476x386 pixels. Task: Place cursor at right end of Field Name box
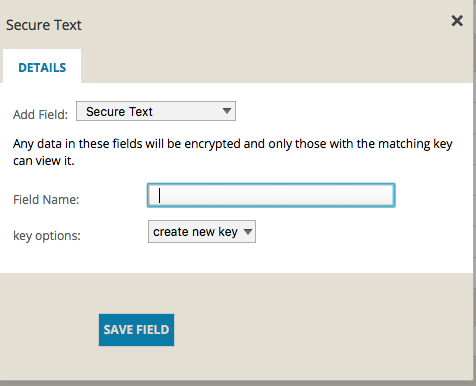[x=388, y=195]
